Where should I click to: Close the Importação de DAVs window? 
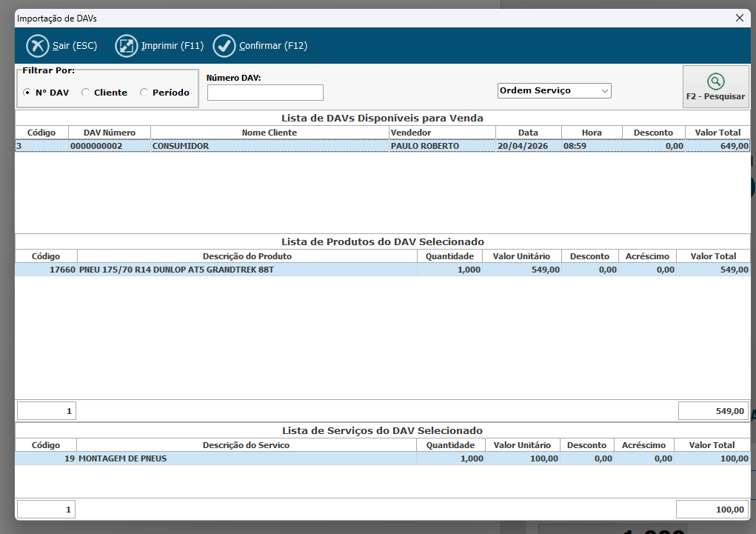coord(739,18)
